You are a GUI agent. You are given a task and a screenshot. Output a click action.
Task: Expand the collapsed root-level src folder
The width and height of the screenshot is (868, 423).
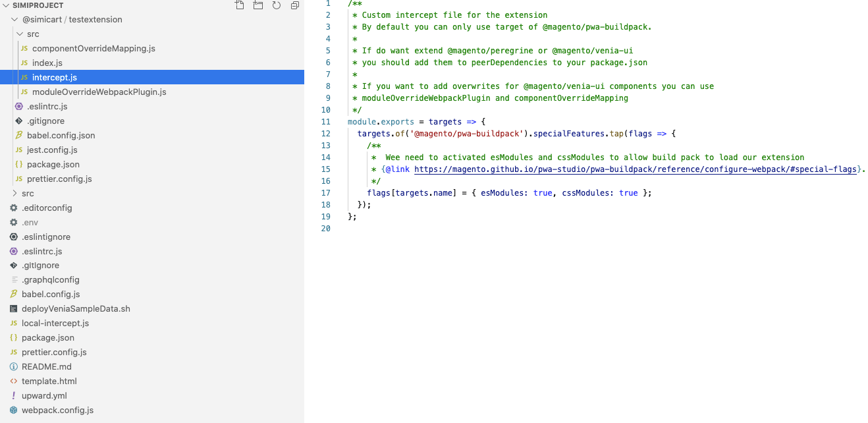click(15, 193)
